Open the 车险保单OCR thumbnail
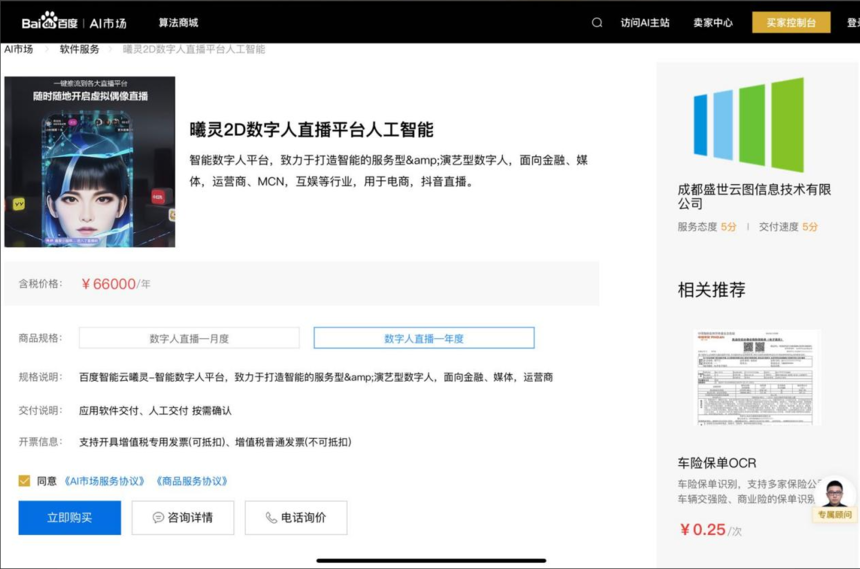The width and height of the screenshot is (860, 569). tap(757, 378)
